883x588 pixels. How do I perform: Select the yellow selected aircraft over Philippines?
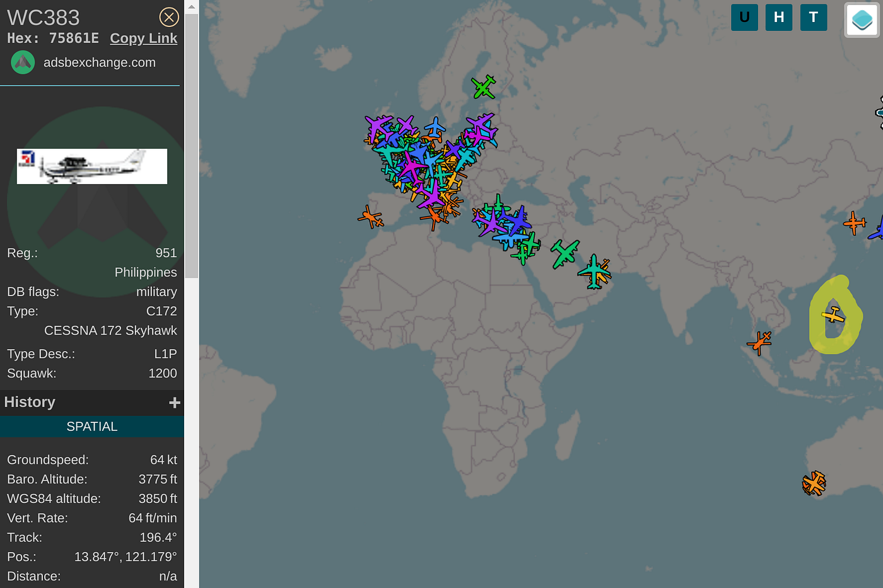[x=833, y=314]
